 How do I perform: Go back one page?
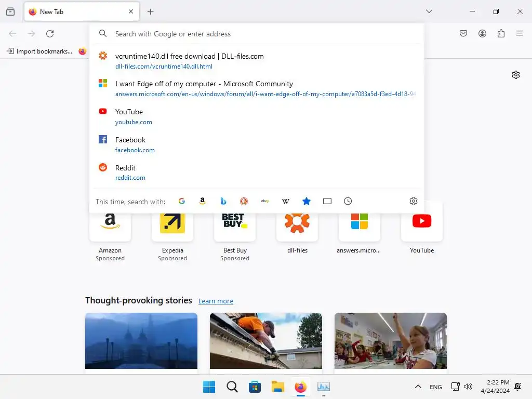coord(12,34)
